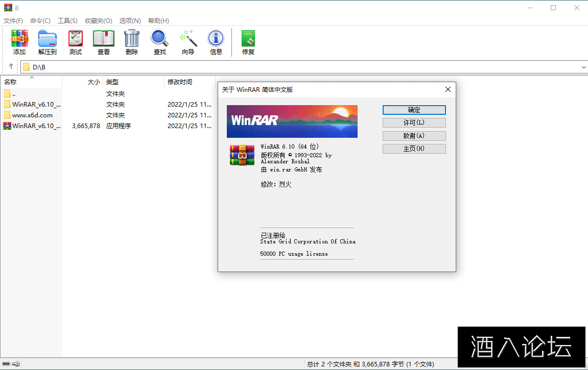Sort by 大小 column header
This screenshot has height=370, width=588.
coord(82,82)
